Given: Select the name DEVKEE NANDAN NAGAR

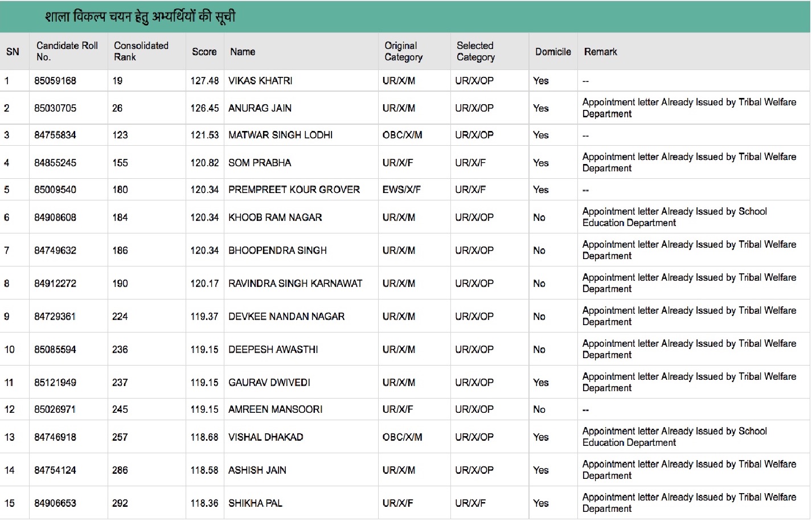Looking at the screenshot, I should pos(286,317).
